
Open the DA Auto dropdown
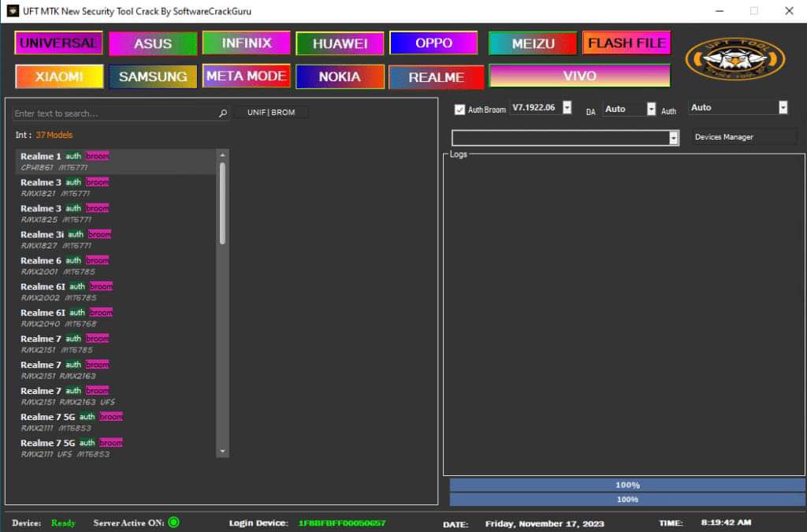click(651, 109)
